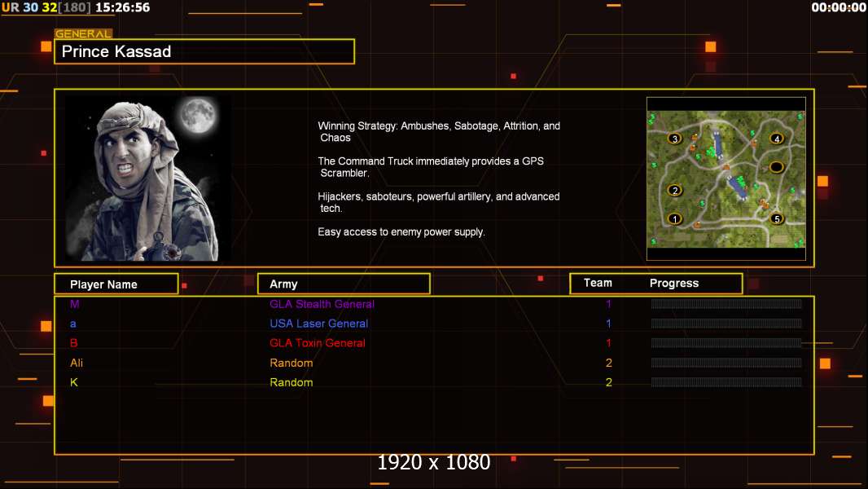The width and height of the screenshot is (868, 489).
Task: Click Ali's Random army entry
Action: click(x=292, y=363)
